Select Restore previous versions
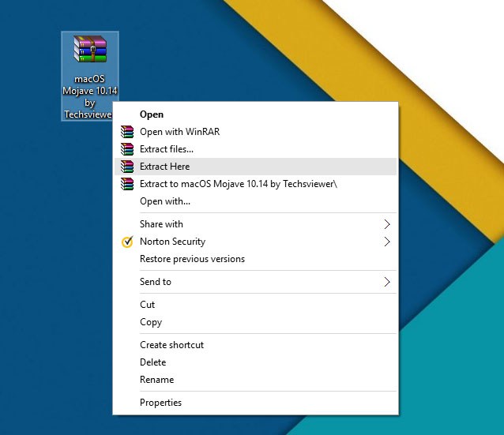This screenshot has width=504, height=435. (x=255, y=259)
